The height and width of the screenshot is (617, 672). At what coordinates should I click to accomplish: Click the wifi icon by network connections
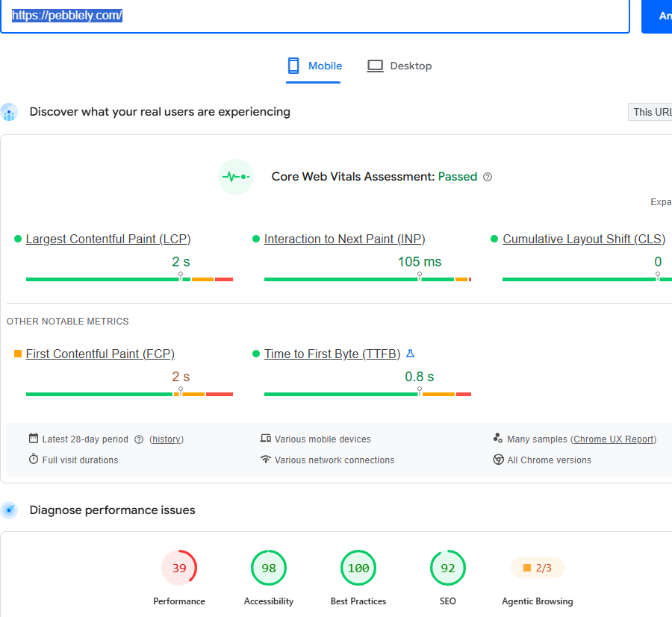pyautogui.click(x=266, y=459)
